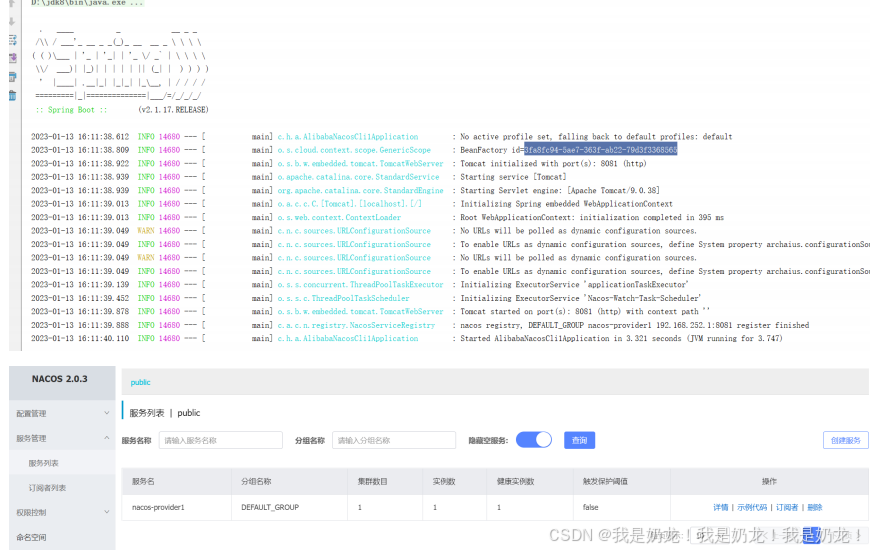Click the o.s.cloud.context.scope.GenericScope logger name
The image size is (870, 550).
(x=354, y=150)
